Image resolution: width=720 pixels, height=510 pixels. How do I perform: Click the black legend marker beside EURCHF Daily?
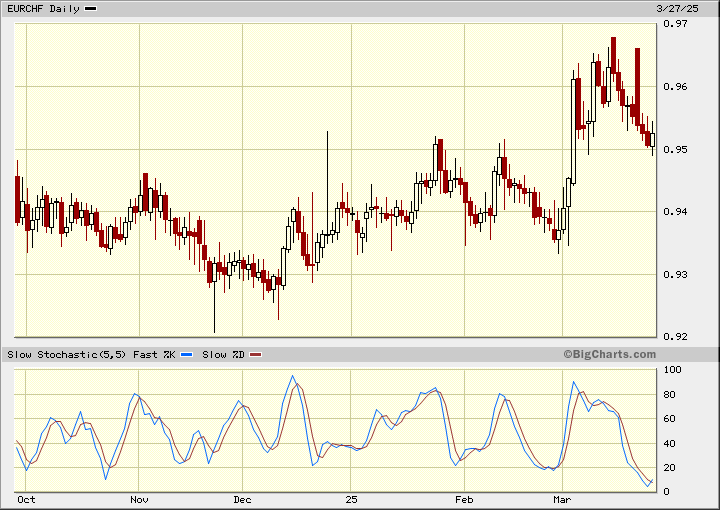(90, 8)
